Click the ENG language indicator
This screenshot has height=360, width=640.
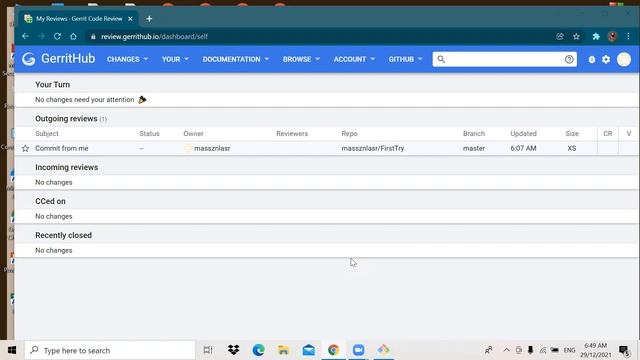569,350
